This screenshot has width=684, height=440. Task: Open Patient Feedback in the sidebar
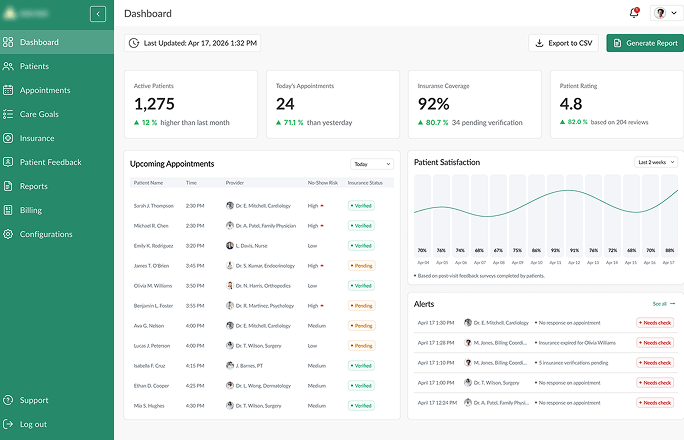(x=57, y=162)
